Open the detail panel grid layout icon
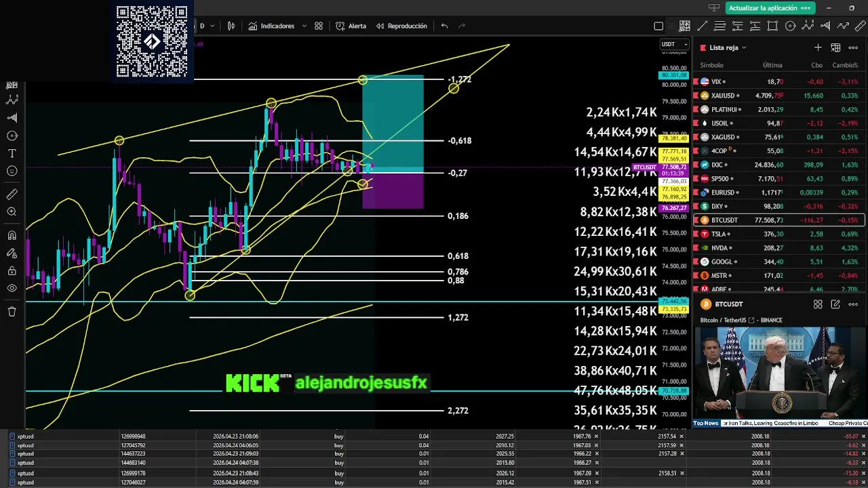Image resolution: width=868 pixels, height=488 pixels. coord(818,304)
